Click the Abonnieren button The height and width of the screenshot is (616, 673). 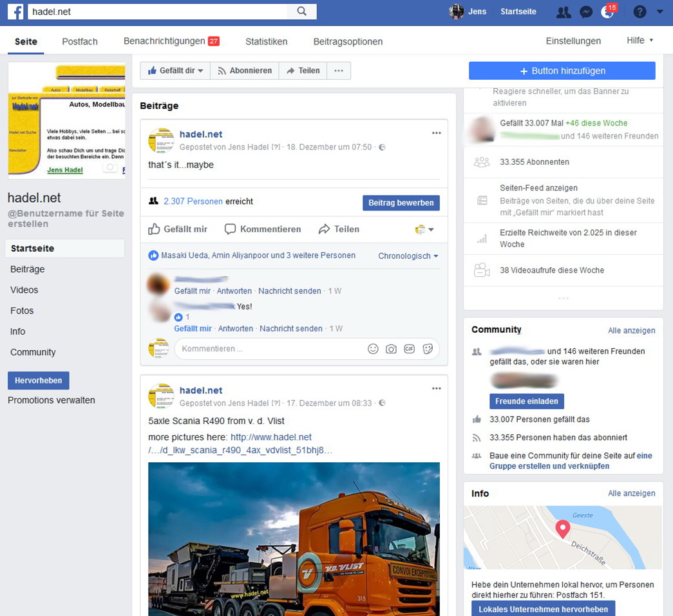pyautogui.click(x=245, y=71)
